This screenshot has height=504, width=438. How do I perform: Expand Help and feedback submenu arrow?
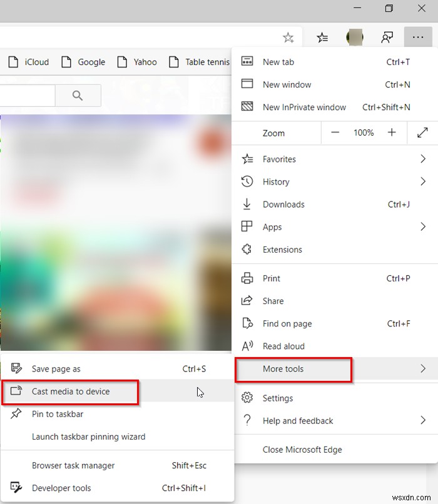[x=423, y=420]
